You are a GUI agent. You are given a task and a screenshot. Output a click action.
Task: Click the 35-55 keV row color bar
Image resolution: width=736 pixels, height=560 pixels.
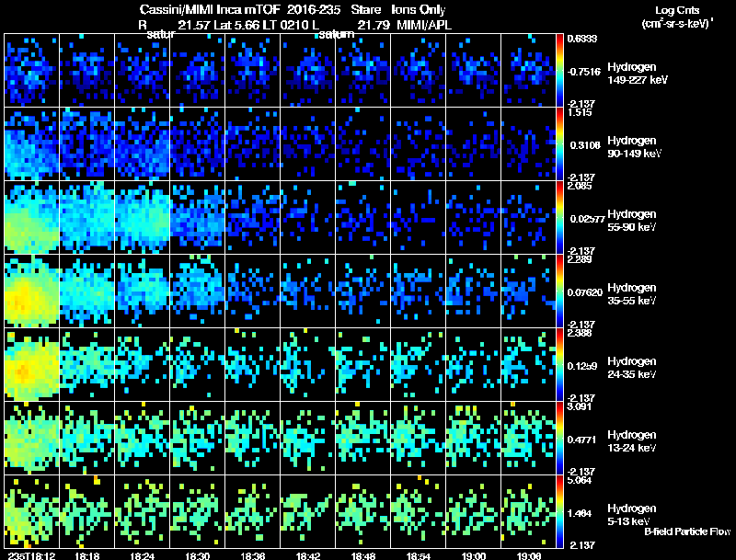559,291
